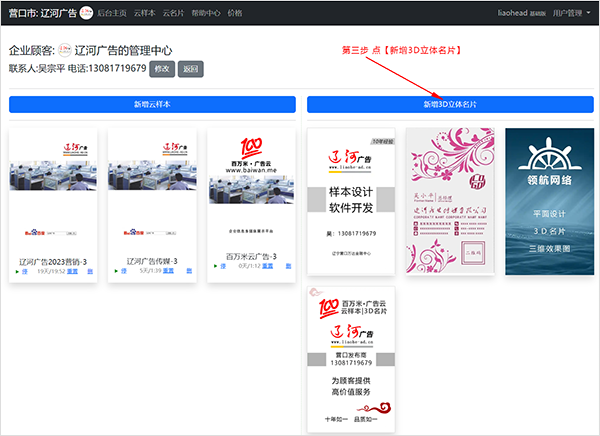
Task: Click 停 link on 辽河广告2023营销-3 card
Action: click(24, 271)
